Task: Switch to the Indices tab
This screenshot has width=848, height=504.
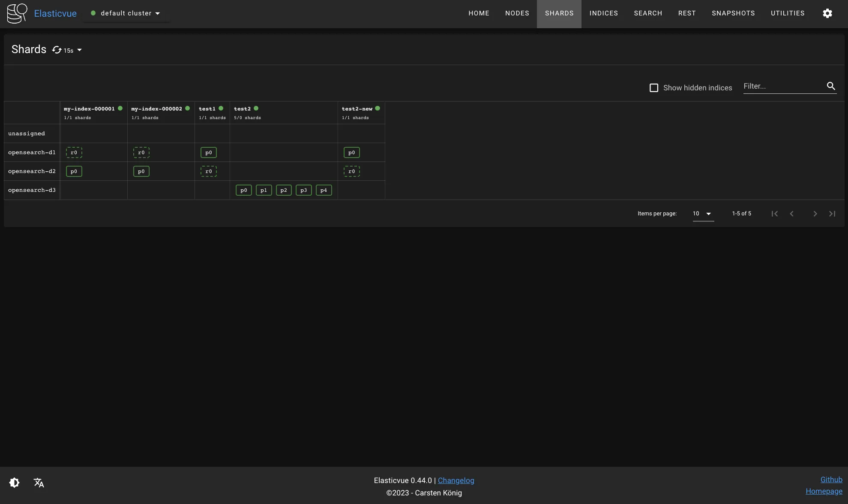Action: click(603, 13)
